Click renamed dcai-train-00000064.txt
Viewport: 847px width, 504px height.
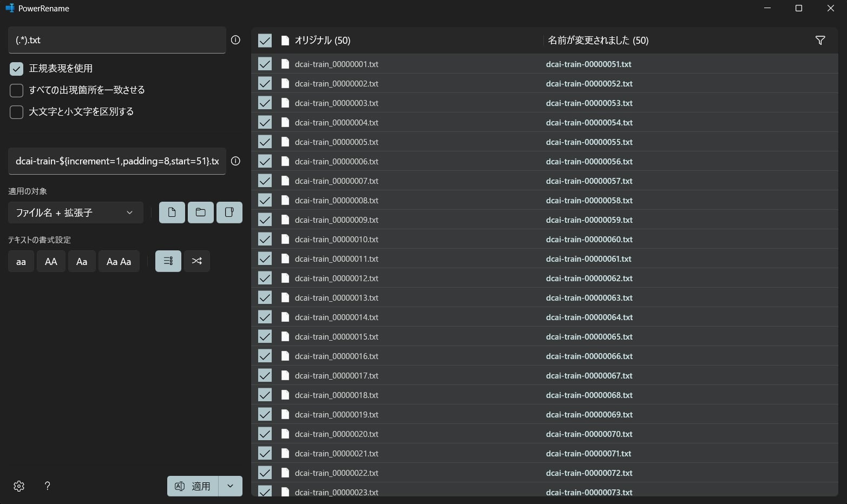[589, 317]
